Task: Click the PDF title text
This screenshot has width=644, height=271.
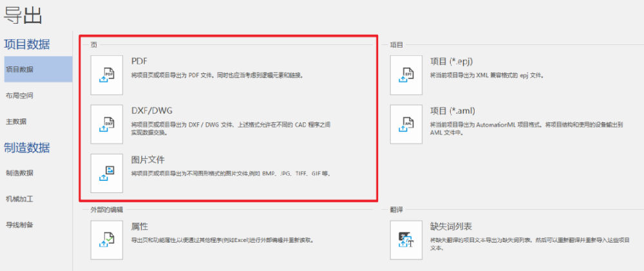Action: click(139, 61)
